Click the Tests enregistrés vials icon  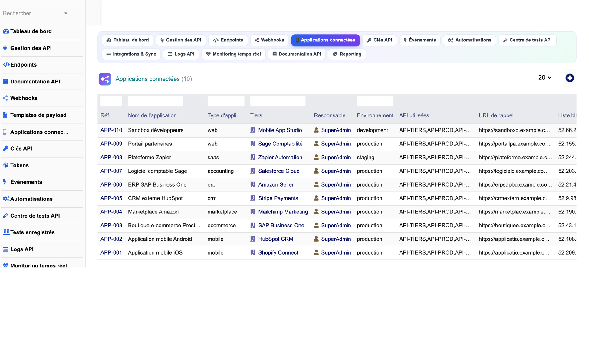tap(6, 232)
